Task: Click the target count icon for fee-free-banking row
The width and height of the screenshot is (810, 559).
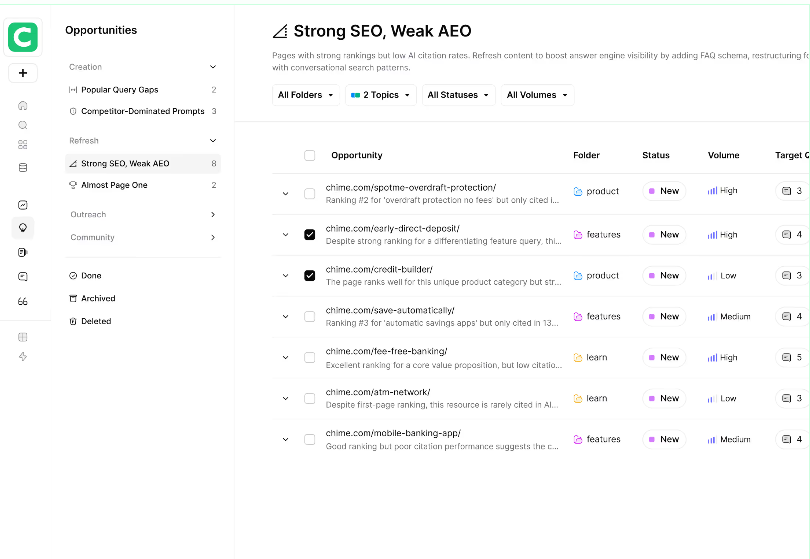Action: coord(787,358)
